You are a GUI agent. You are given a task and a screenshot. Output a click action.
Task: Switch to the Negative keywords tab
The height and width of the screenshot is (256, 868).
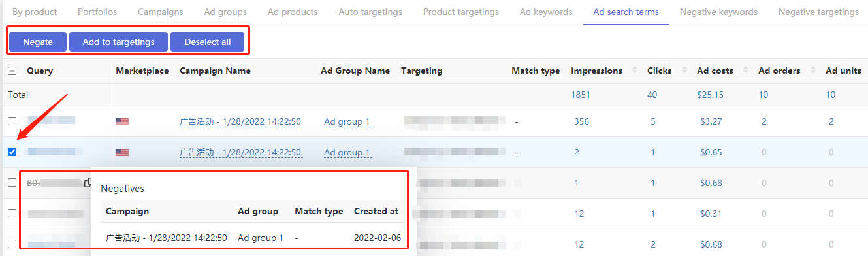[718, 12]
